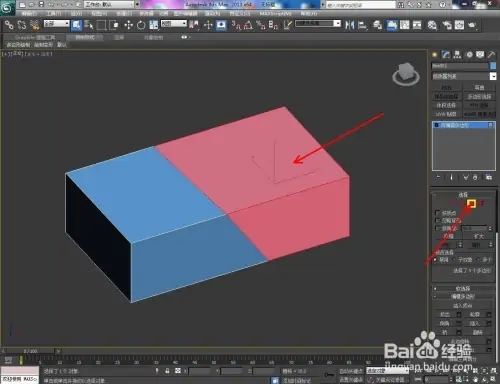Open the 工具(T) menu

pos(53,13)
